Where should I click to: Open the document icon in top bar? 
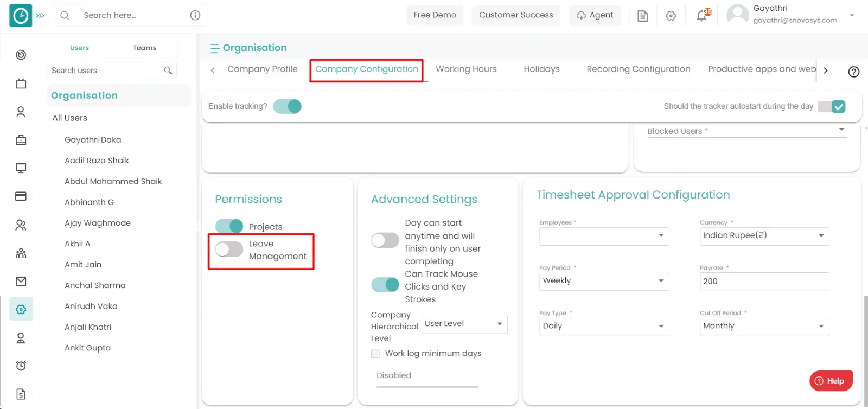pos(643,16)
